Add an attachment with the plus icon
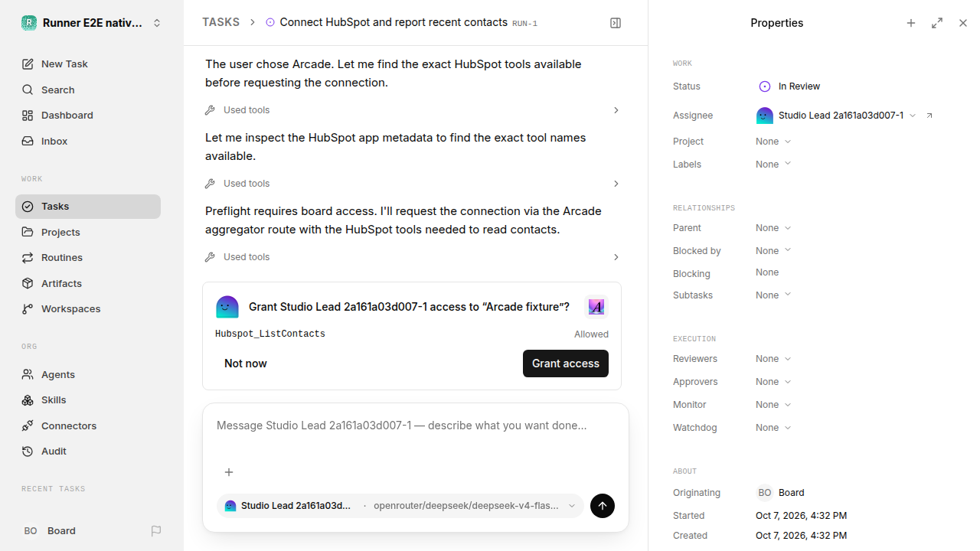Viewport: 980px width, 551px height. click(x=229, y=472)
